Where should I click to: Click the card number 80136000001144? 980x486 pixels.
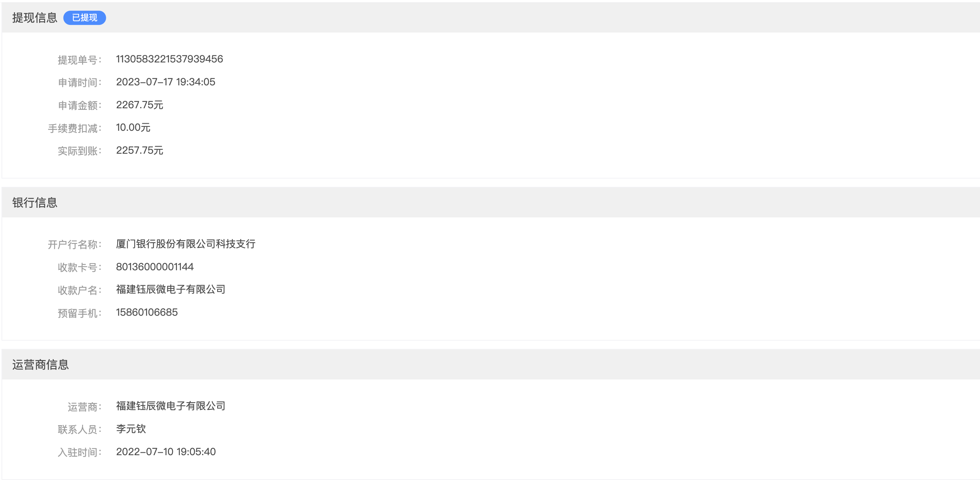click(155, 267)
